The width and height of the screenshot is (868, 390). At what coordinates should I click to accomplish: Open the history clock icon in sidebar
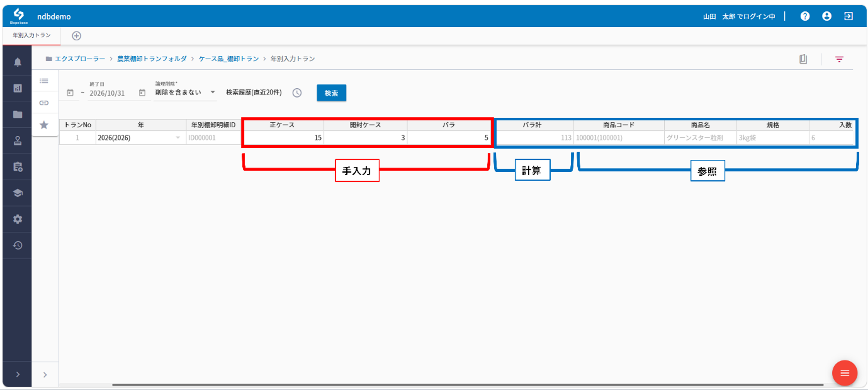[x=18, y=245]
